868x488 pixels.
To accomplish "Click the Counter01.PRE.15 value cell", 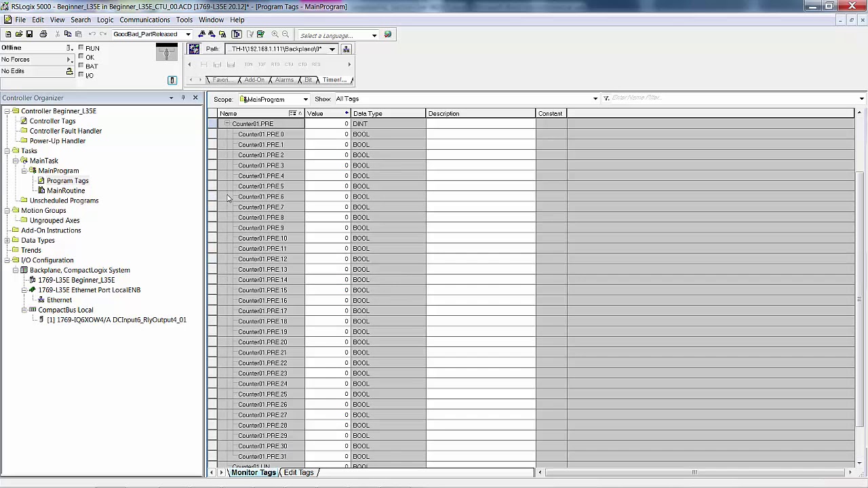I will 327,290.
